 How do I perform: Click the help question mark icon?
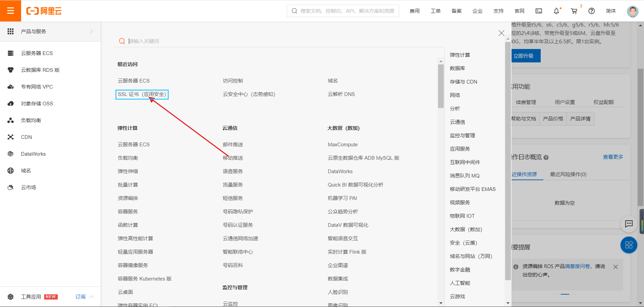tap(592, 11)
